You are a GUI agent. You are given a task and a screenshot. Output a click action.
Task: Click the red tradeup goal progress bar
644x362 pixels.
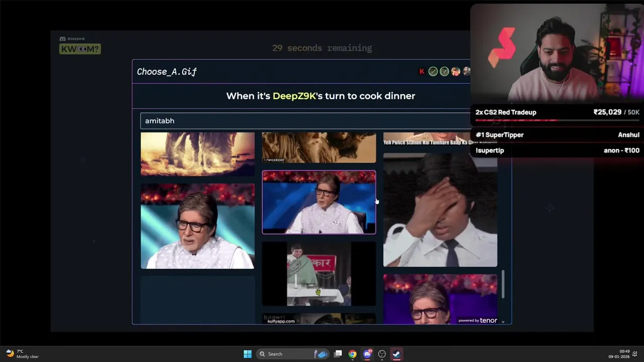557,121
